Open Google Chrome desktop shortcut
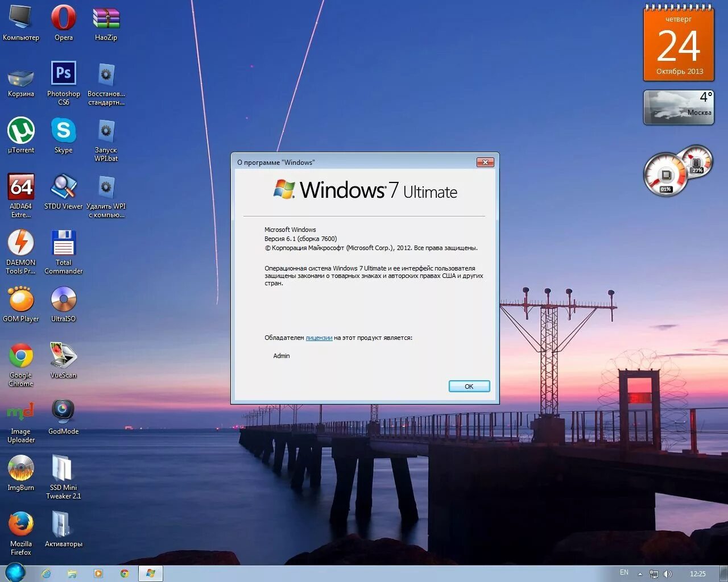Image resolution: width=728 pixels, height=582 pixels. (x=21, y=364)
